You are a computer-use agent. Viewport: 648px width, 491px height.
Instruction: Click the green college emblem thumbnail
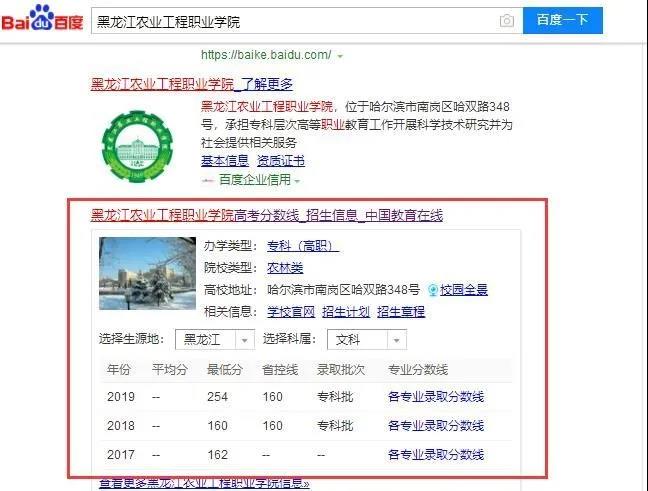(x=138, y=146)
